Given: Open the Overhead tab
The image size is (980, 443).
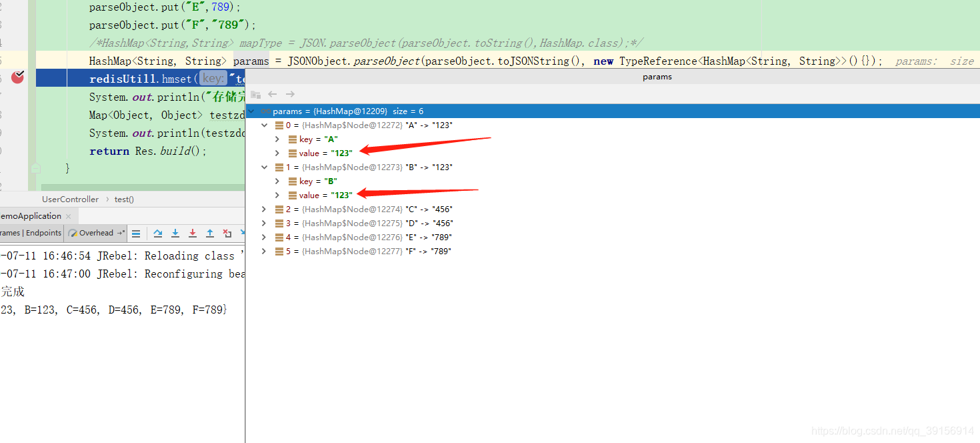Looking at the screenshot, I should point(96,233).
